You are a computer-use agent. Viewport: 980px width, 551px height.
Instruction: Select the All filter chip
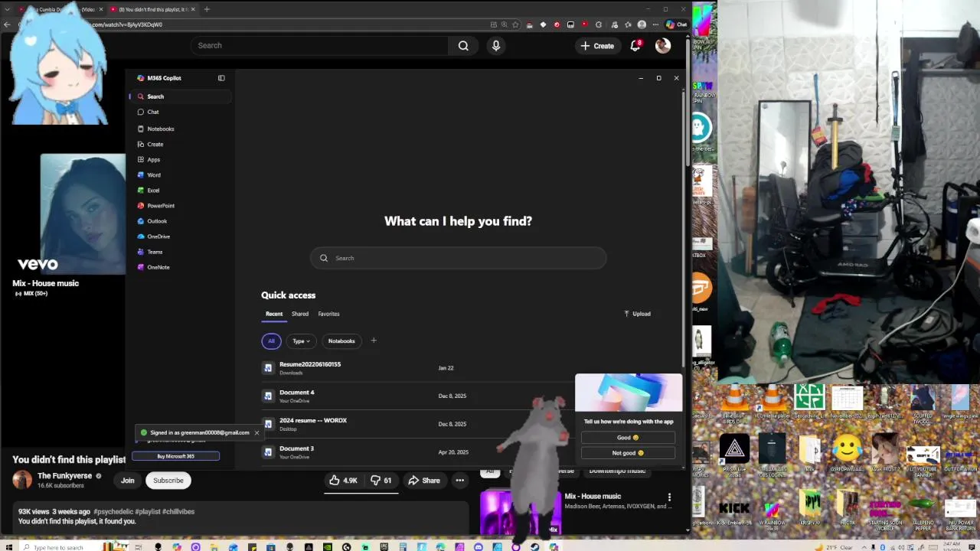pyautogui.click(x=271, y=341)
